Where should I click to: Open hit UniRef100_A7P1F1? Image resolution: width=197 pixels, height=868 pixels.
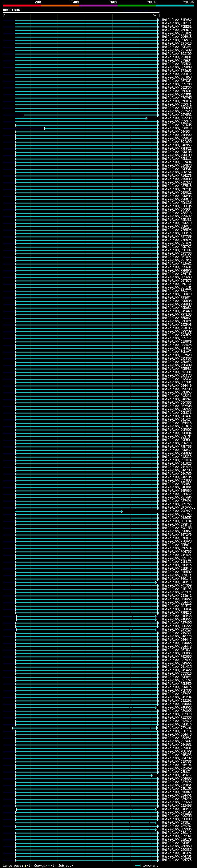176,23
